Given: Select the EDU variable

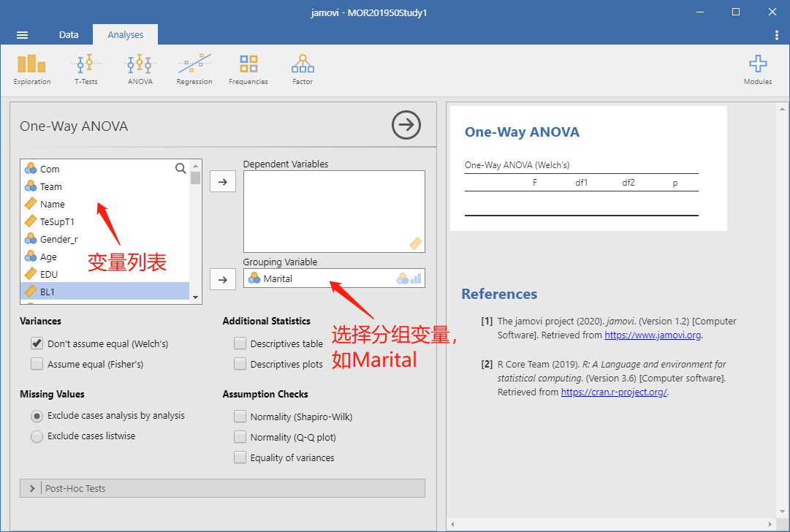Looking at the screenshot, I should pyautogui.click(x=105, y=274).
